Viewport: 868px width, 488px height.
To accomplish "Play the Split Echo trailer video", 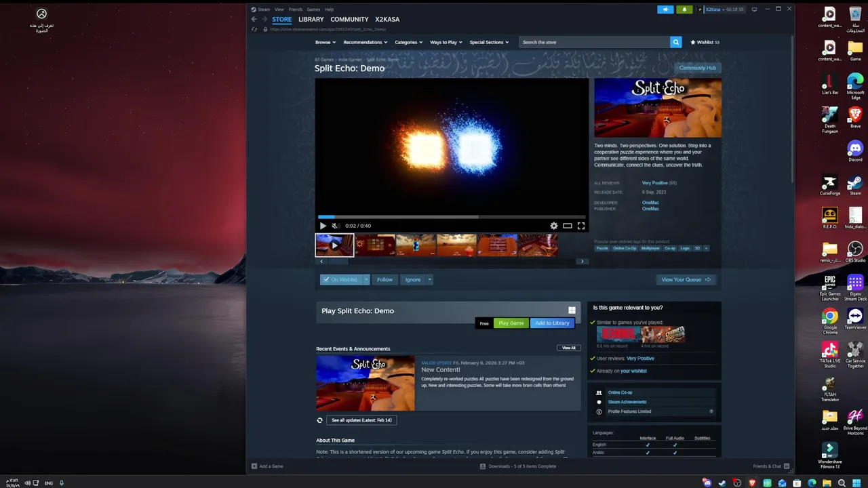I will [x=323, y=226].
